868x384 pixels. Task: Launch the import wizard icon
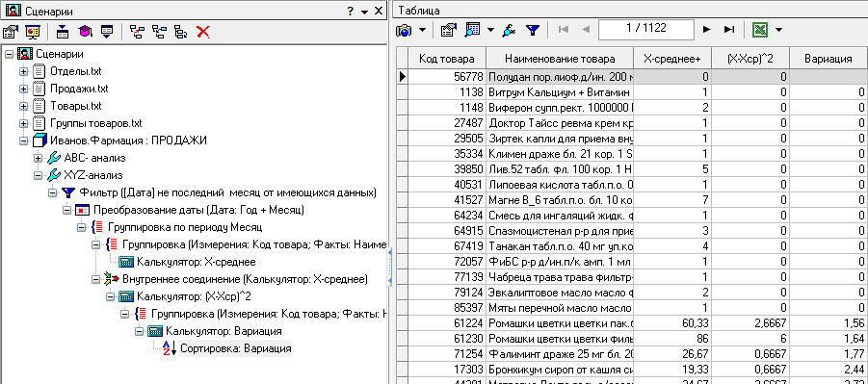pyautogui.click(x=63, y=32)
